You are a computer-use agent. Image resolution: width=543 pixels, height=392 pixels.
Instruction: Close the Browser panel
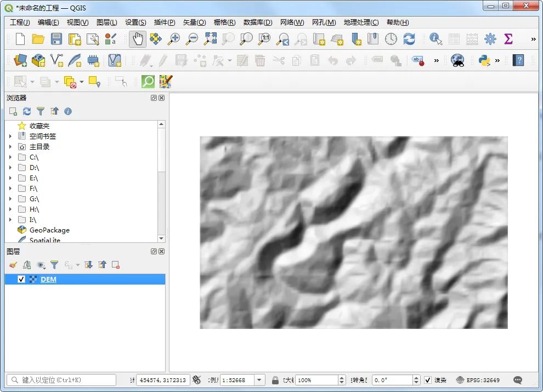[161, 98]
